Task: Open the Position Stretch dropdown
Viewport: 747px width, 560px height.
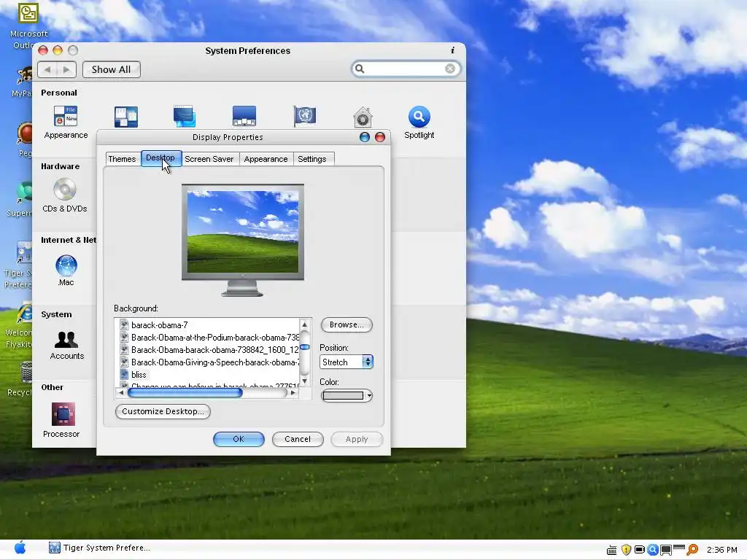Action: pyautogui.click(x=347, y=362)
